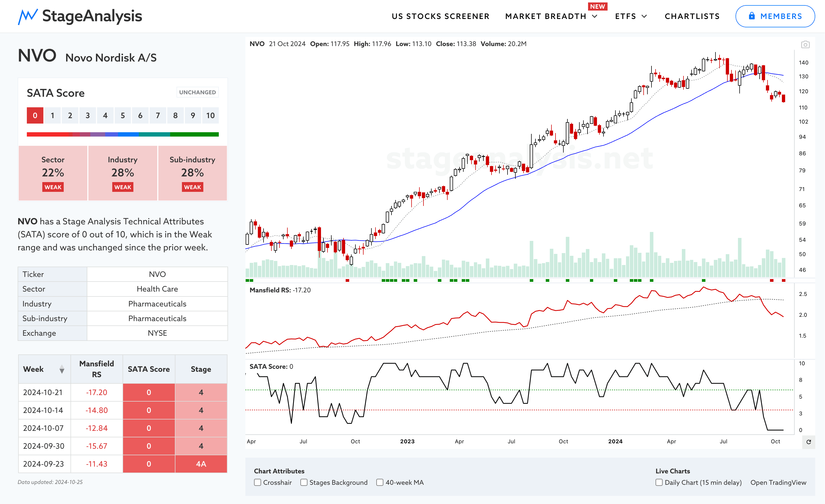Click the -17.20 table value

point(97,392)
